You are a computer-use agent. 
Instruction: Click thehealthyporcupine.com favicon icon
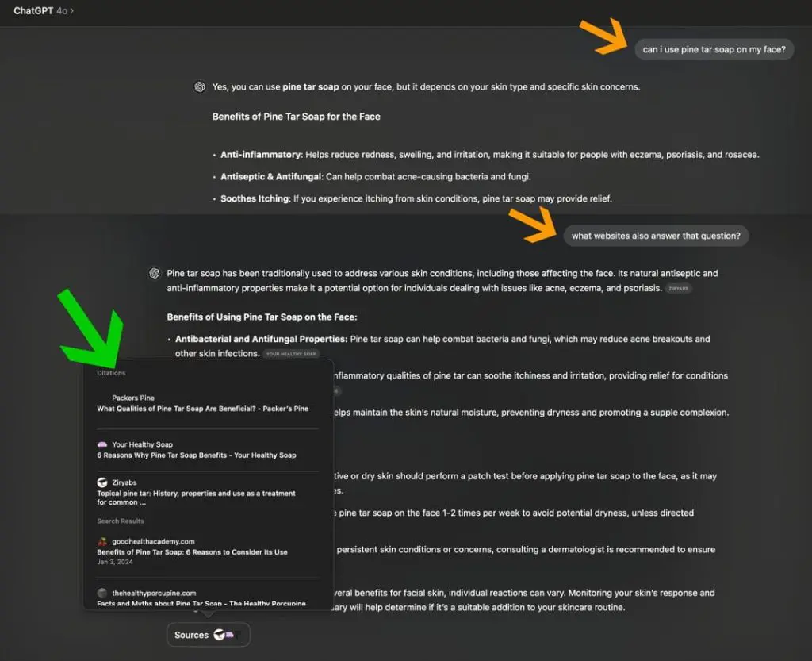pyautogui.click(x=102, y=593)
